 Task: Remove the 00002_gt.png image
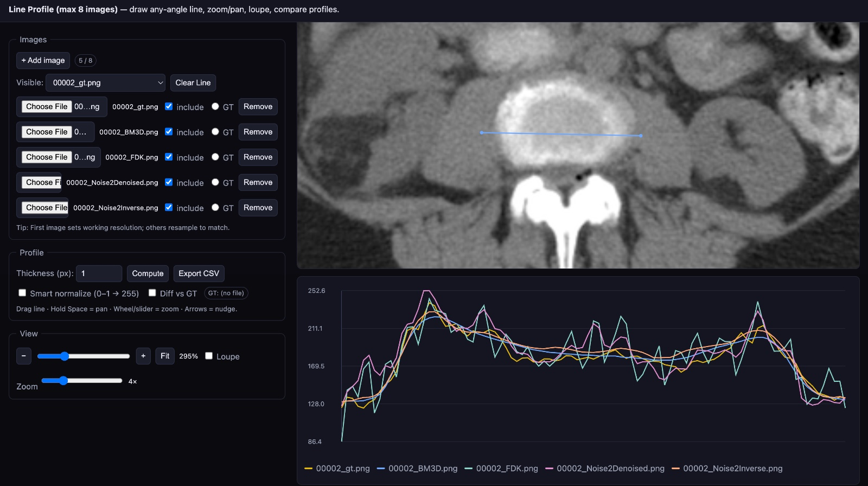258,106
